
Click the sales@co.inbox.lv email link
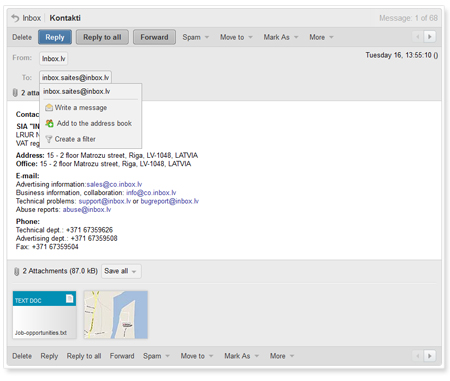(114, 184)
